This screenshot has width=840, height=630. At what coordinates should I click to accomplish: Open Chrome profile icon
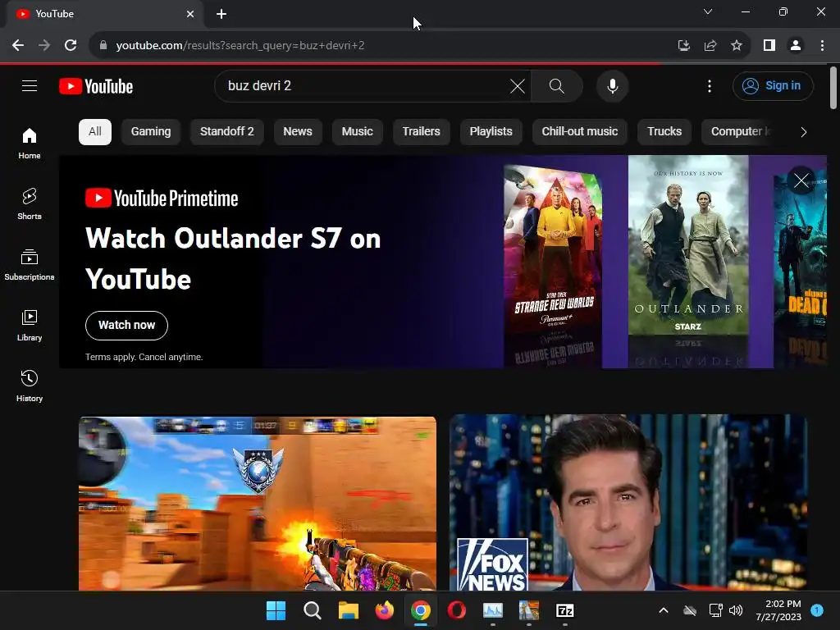click(796, 46)
